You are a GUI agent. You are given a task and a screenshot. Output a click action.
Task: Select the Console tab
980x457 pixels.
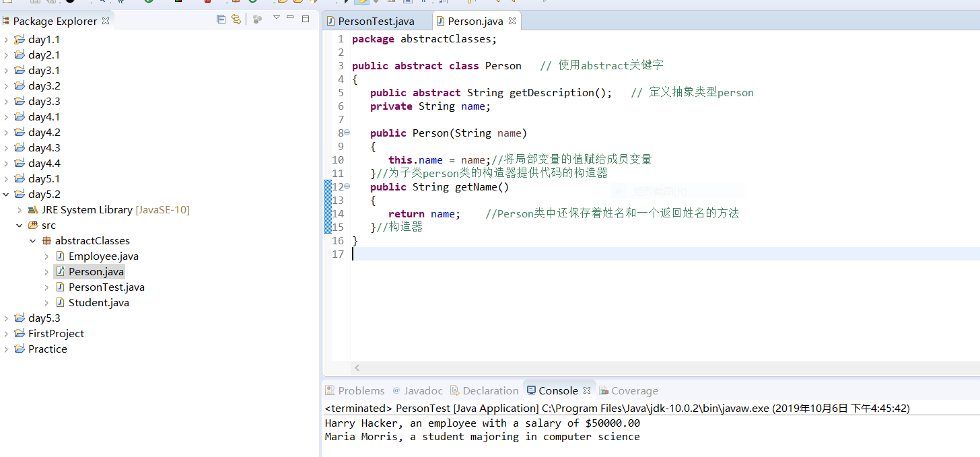coord(553,390)
